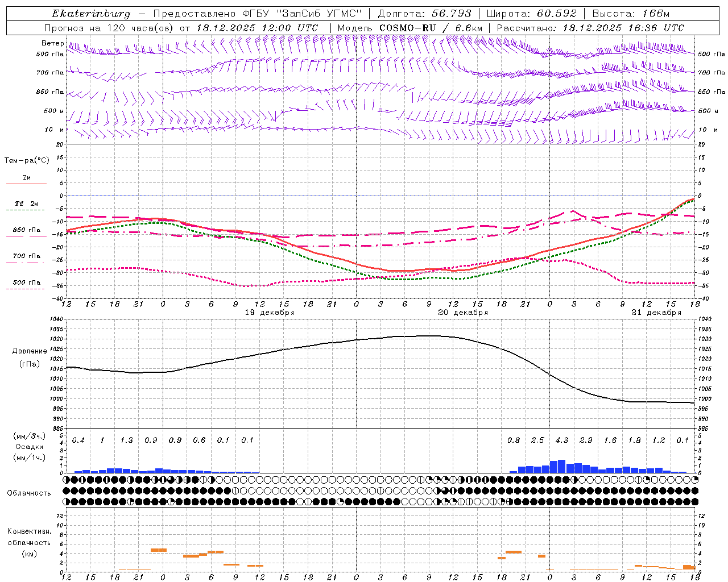Click the "Рассчитано: 18.12.2025 16:36 UTC" text

point(590,28)
